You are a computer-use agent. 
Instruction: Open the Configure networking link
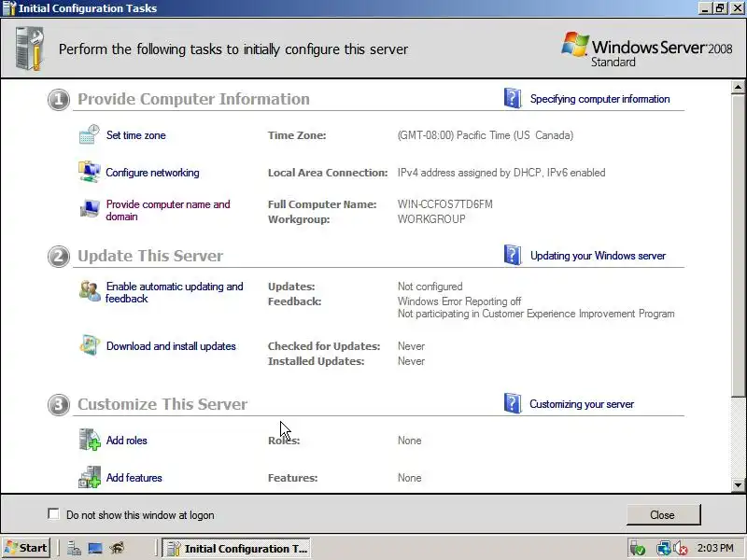click(x=152, y=173)
